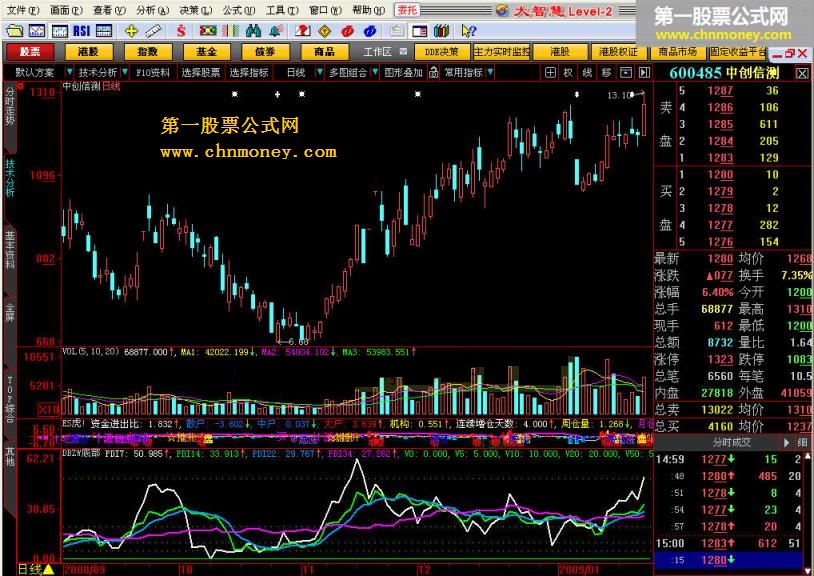
Task: Click the 委托 order entrust button
Action: [x=408, y=10]
